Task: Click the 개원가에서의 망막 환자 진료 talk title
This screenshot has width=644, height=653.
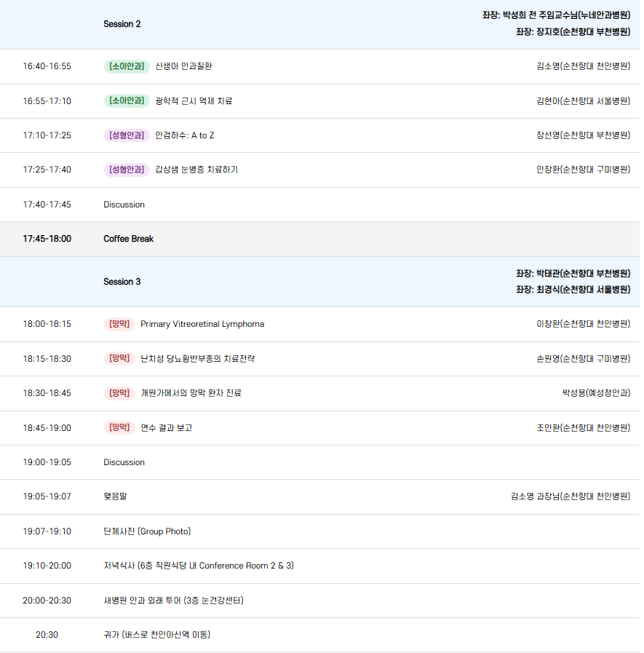Action: [191, 393]
